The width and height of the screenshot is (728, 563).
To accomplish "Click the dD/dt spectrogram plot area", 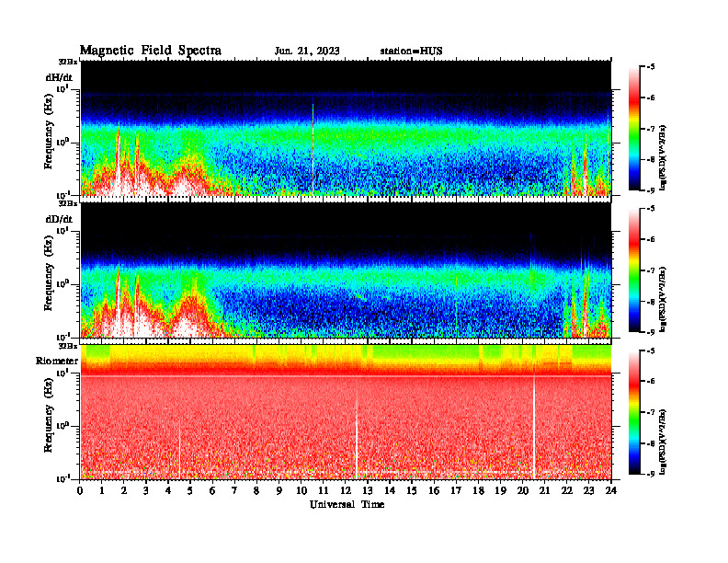I will [x=346, y=270].
